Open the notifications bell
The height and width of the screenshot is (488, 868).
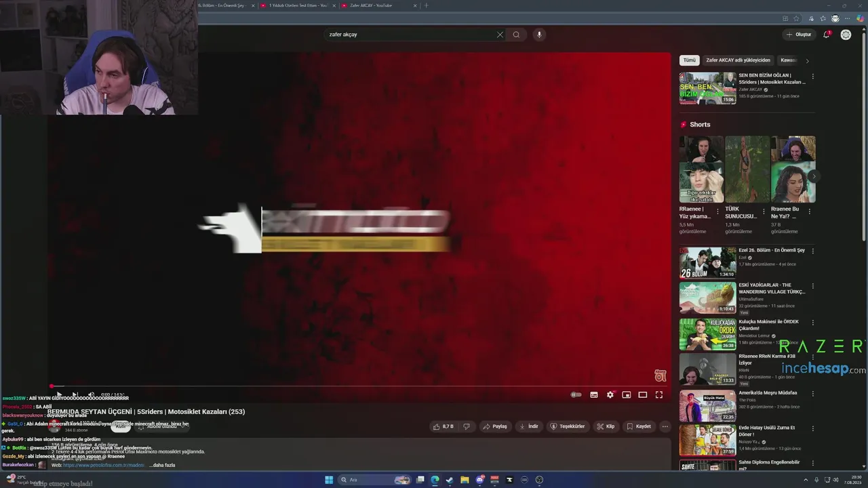[x=826, y=35]
